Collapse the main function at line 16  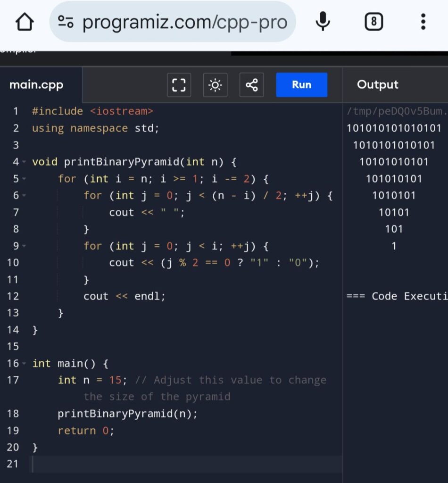tap(24, 364)
